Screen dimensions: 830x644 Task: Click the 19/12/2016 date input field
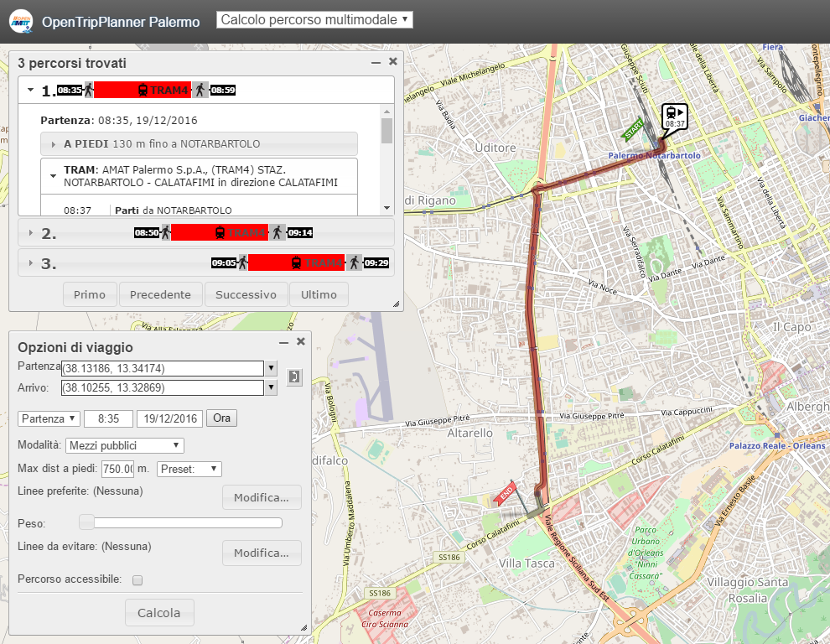tap(170, 418)
